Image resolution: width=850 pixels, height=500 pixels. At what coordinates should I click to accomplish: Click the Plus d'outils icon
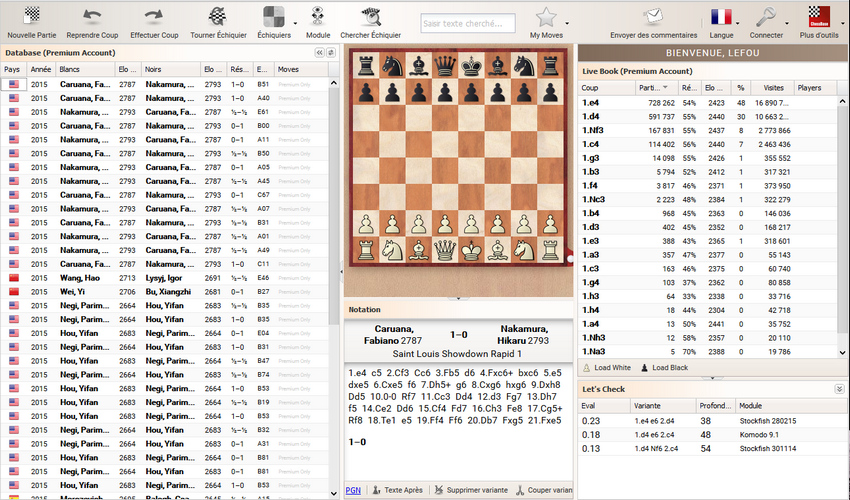pos(820,18)
